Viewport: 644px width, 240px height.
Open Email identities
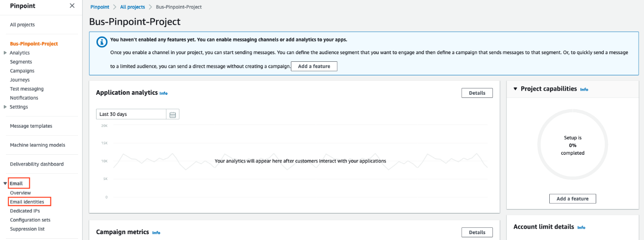coord(27,202)
